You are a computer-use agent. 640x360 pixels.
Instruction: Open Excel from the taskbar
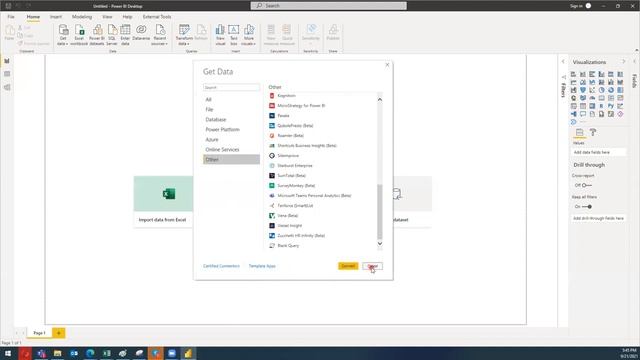107,353
